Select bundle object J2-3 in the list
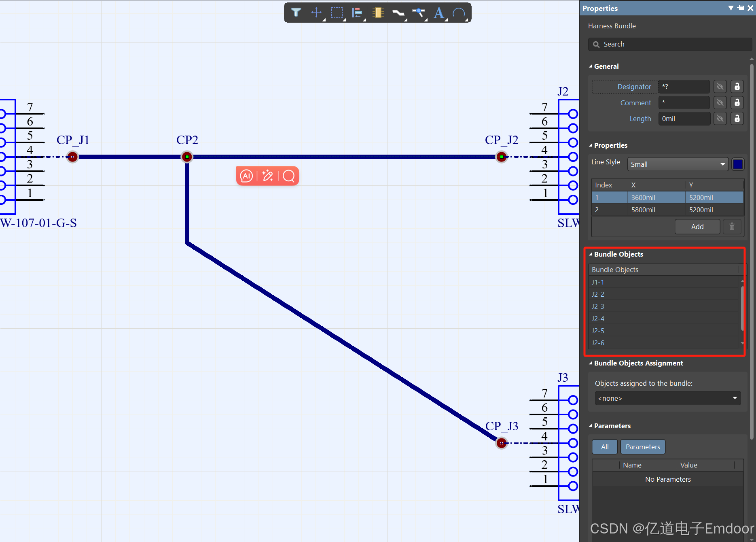Image resolution: width=756 pixels, height=542 pixels. pyautogui.click(x=598, y=306)
